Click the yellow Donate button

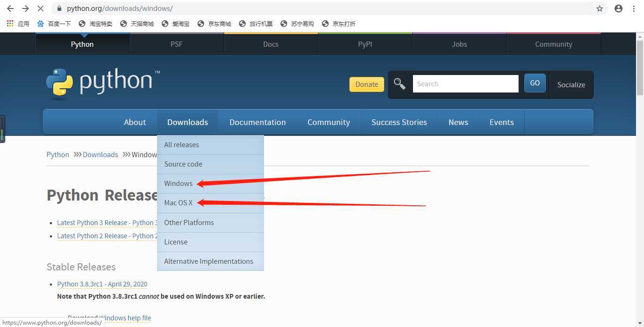367,84
